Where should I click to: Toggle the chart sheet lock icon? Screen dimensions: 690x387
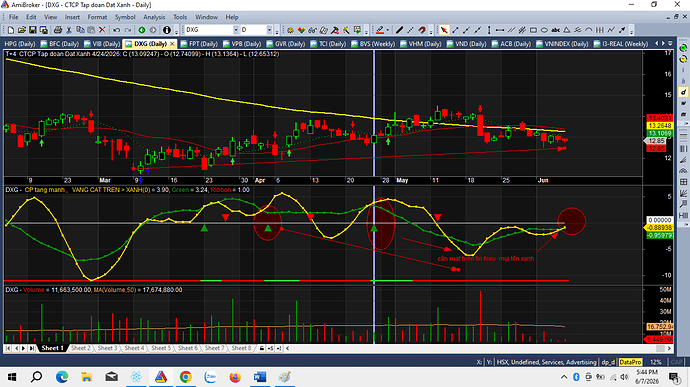tap(262, 348)
